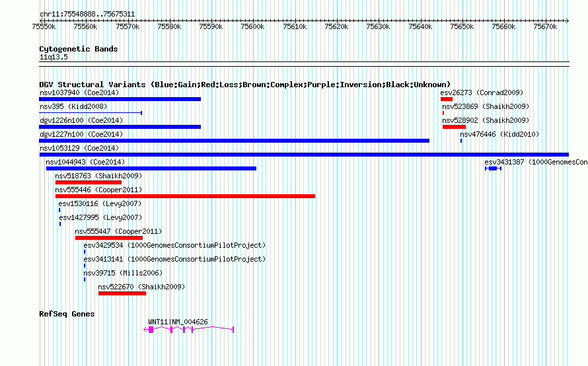Image resolution: width=588 pixels, height=366 pixels.
Task: Click the nsv518763 (Shaikh2009) red loss bar
Action: (89, 182)
